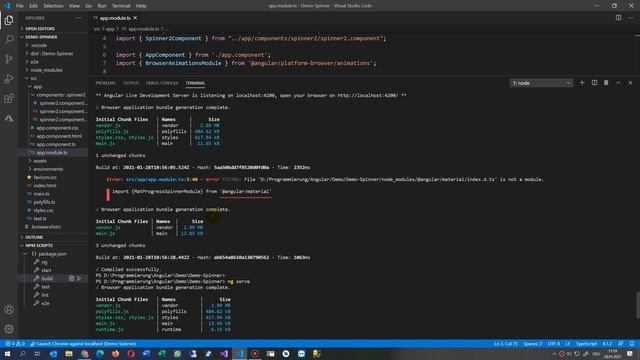Kill the terminal with trash icon
The image size is (640, 360).
click(x=606, y=83)
